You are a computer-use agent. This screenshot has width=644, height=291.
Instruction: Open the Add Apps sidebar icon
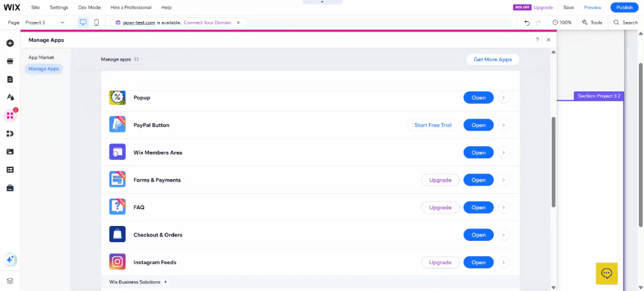pos(10,115)
